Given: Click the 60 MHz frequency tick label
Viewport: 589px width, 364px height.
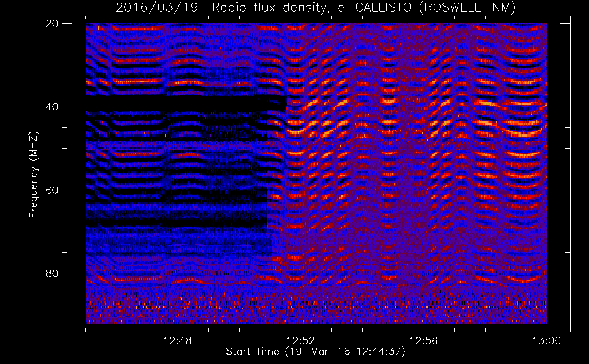Looking at the screenshot, I should (x=52, y=190).
